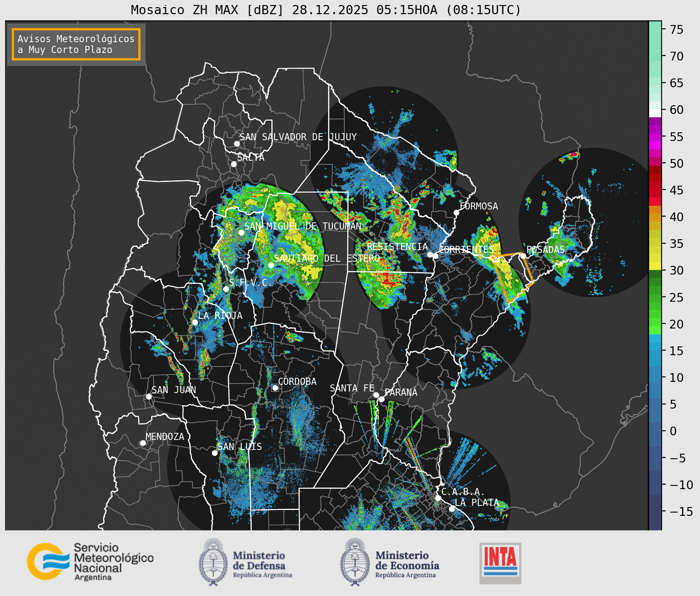Click the Mendoza city marker dot
The width and height of the screenshot is (700, 596).
click(x=143, y=443)
